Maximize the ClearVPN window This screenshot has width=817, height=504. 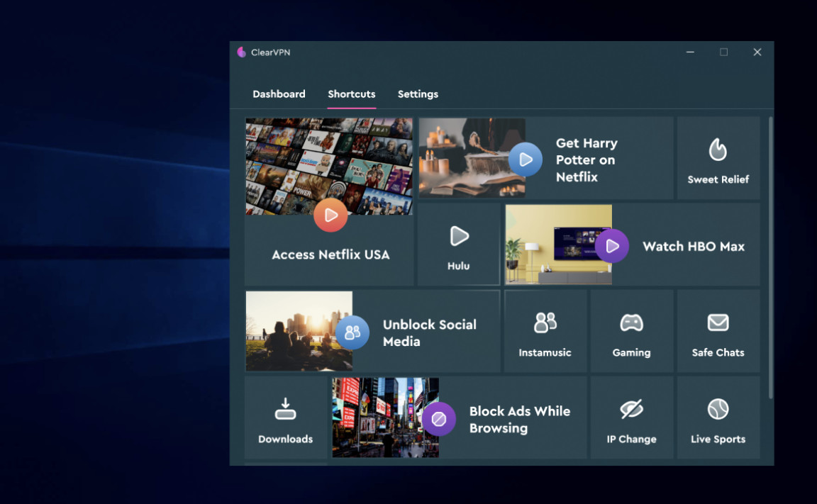click(723, 52)
